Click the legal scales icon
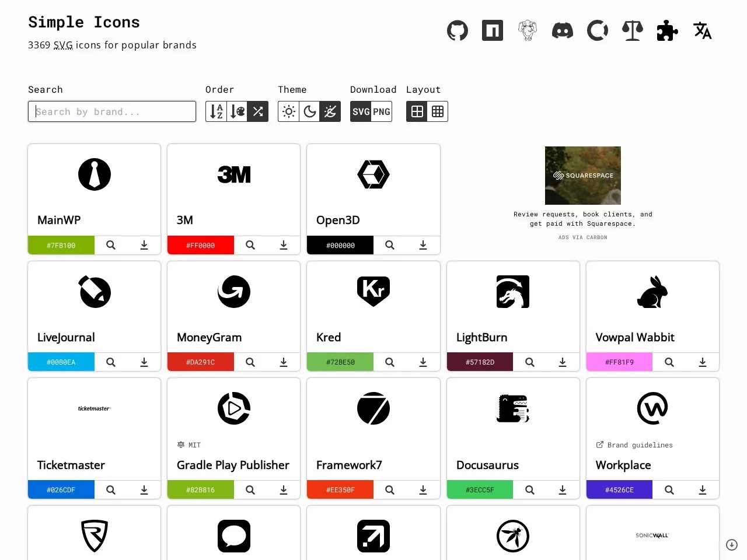 coord(633,30)
